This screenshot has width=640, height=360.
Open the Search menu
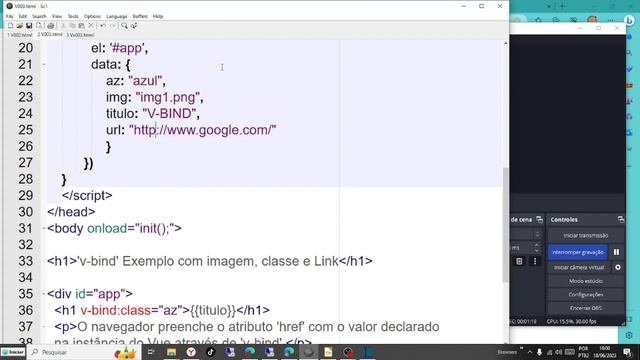(39, 16)
